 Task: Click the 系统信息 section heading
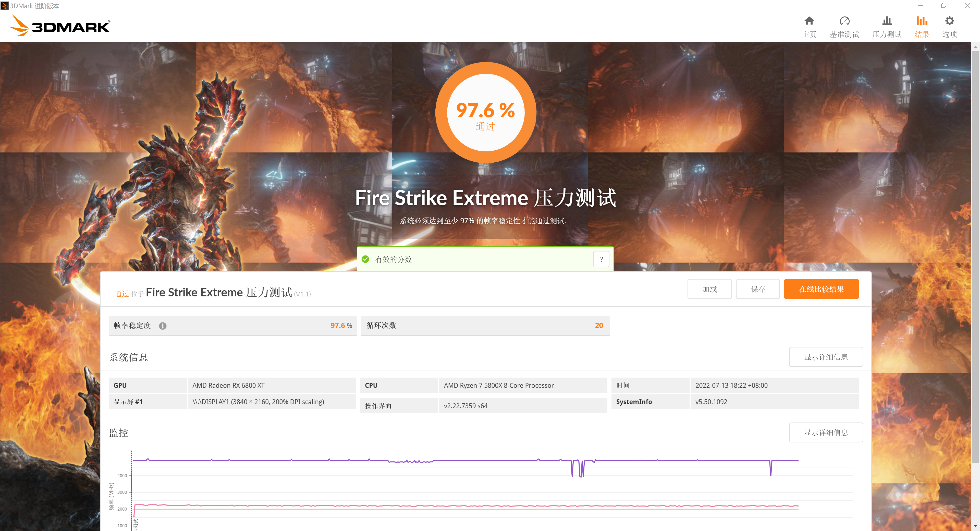click(128, 357)
